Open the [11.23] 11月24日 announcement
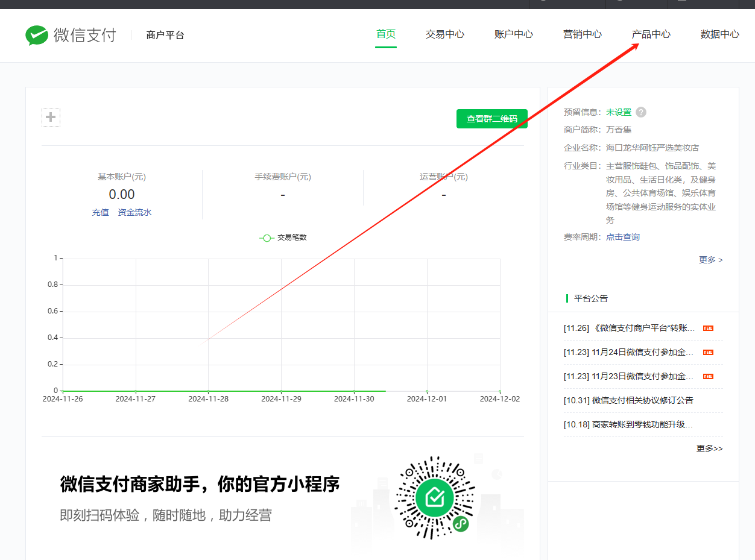The image size is (755, 560). click(x=629, y=352)
